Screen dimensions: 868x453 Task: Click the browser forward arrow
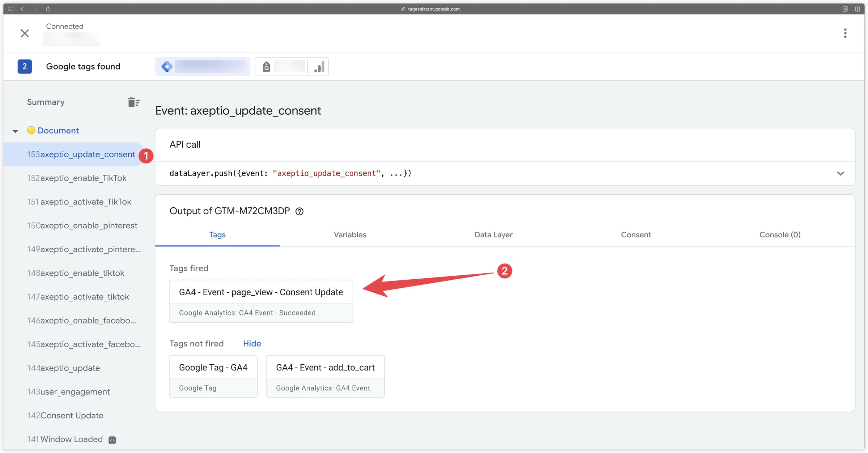coord(35,9)
